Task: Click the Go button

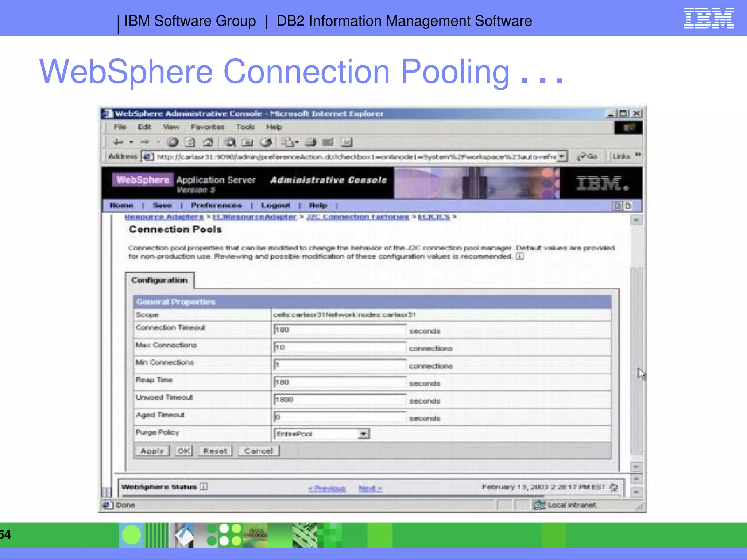Action: coord(587,156)
